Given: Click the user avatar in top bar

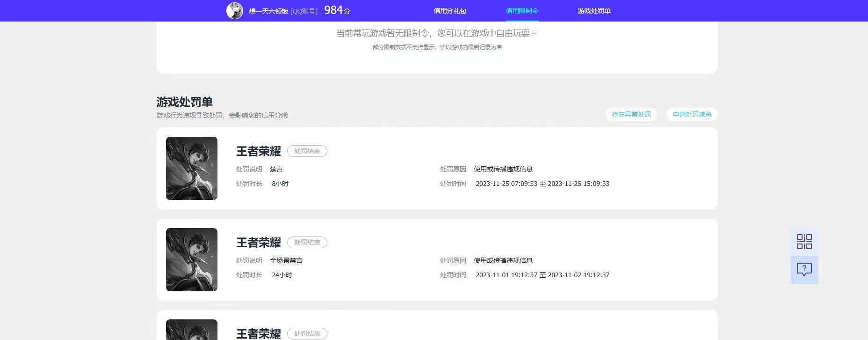Looking at the screenshot, I should click(235, 10).
